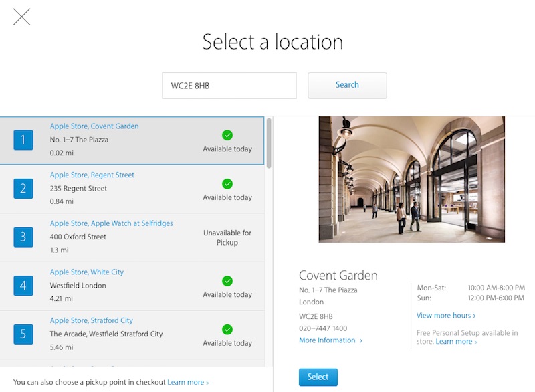
Task: Click the postcode field containing WC2E 8HB
Action: click(229, 86)
